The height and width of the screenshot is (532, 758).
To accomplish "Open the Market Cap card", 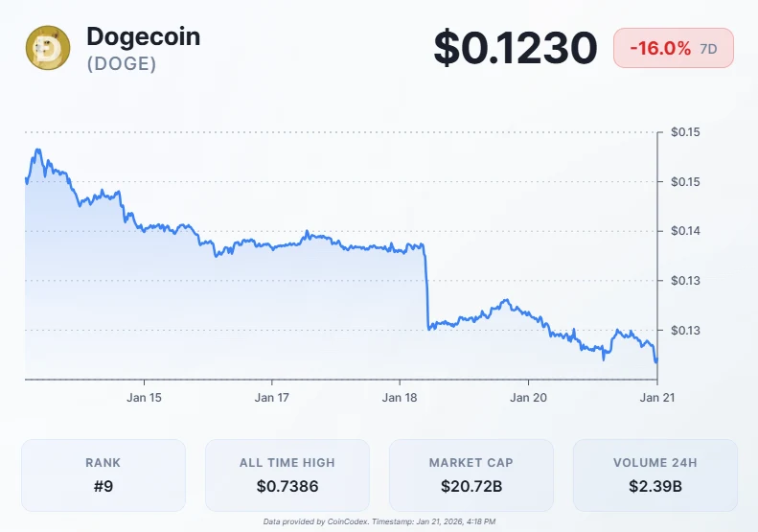I will [471, 475].
